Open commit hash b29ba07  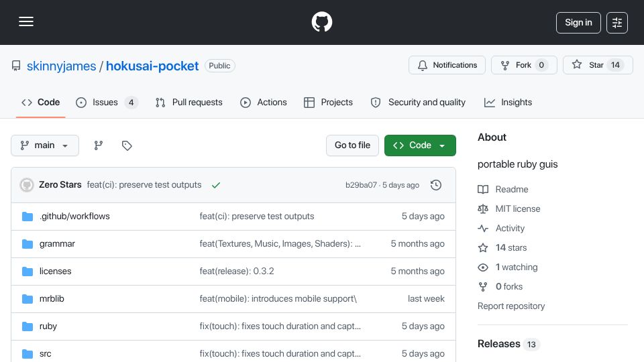tap(361, 185)
